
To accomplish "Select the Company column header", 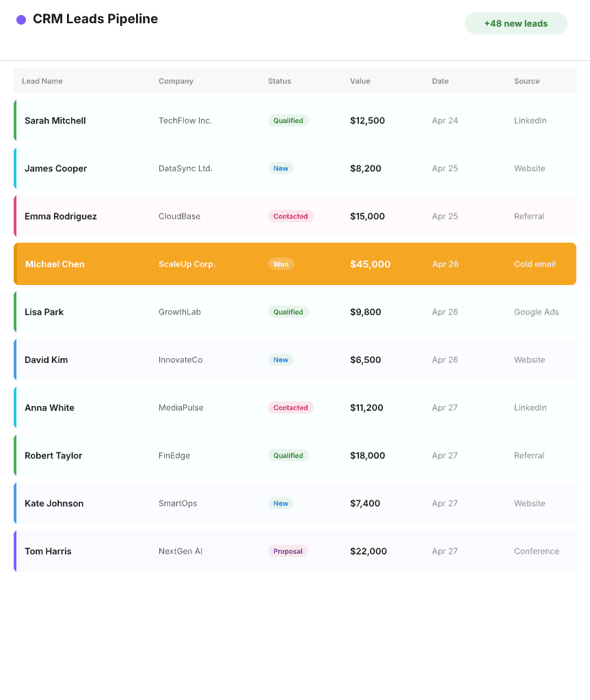I will tap(176, 81).
